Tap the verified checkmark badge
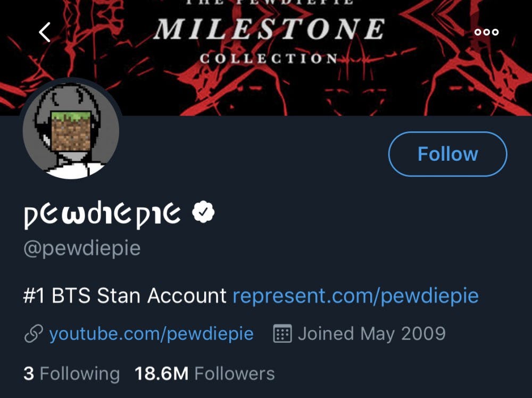Viewport: 532px width, 398px height. [203, 213]
